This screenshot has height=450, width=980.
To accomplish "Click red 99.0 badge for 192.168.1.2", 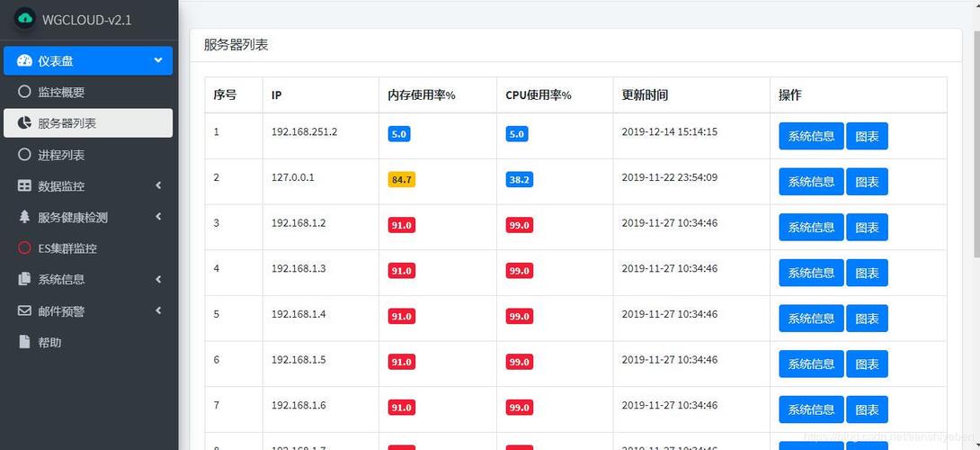I will click(x=520, y=225).
